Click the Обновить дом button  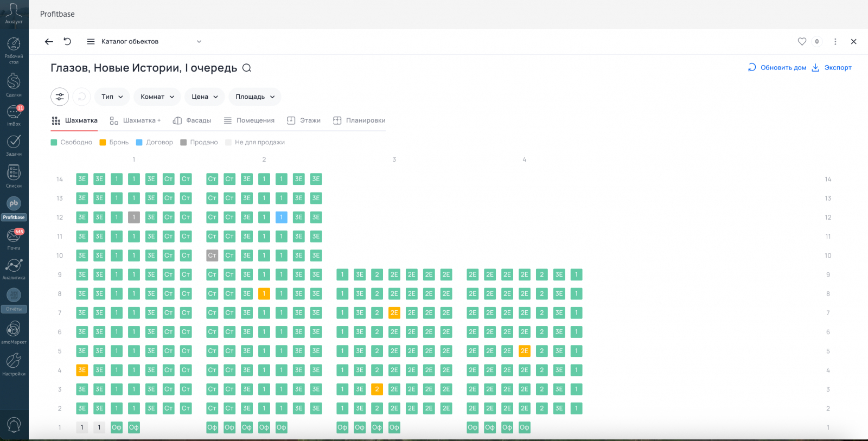(x=777, y=68)
